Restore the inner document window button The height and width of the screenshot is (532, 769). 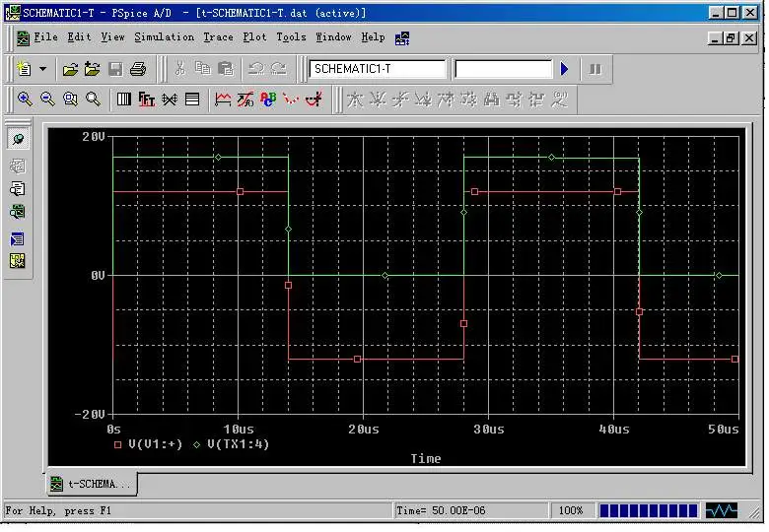[732, 37]
